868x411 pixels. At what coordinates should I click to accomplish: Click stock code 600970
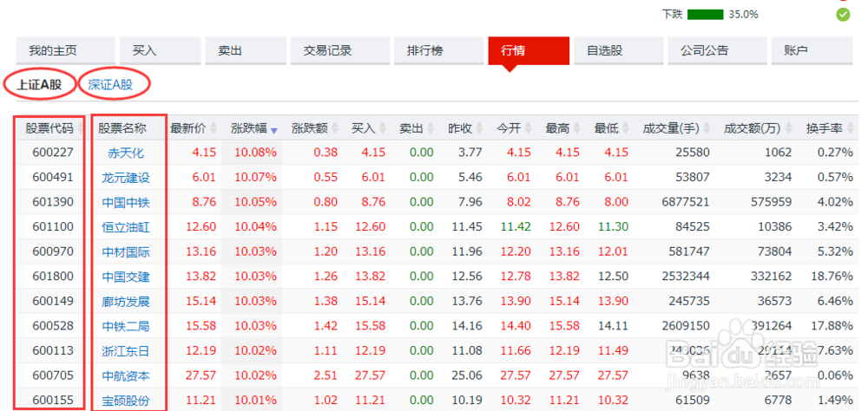(x=53, y=251)
